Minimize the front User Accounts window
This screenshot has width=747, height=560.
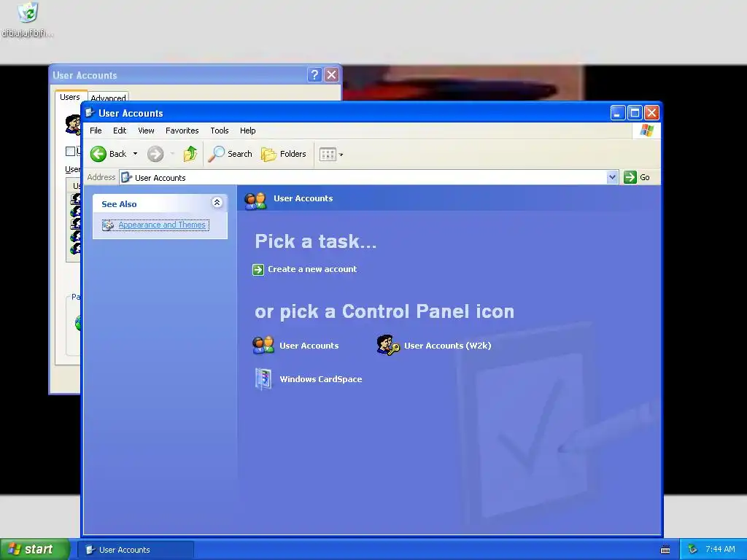[618, 113]
